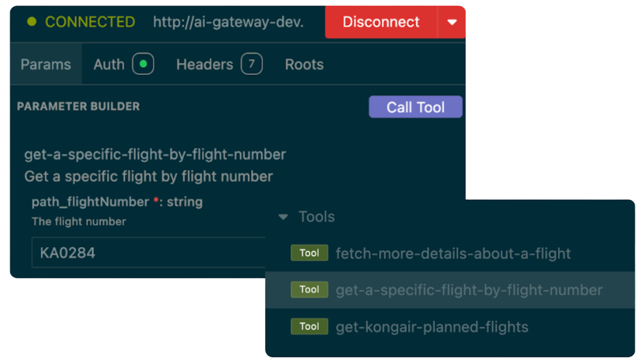644x362 pixels.
Task: Click the green indicator inside the Auth tab
Action: coord(143,64)
